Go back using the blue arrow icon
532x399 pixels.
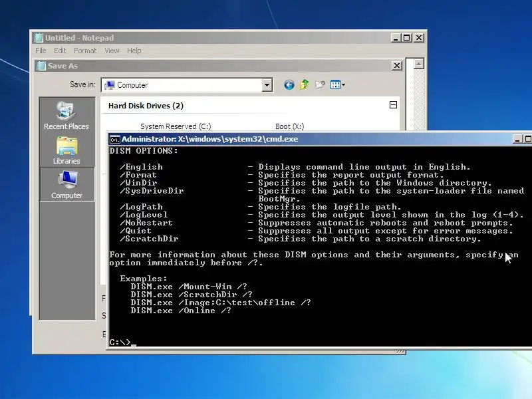[x=289, y=85]
